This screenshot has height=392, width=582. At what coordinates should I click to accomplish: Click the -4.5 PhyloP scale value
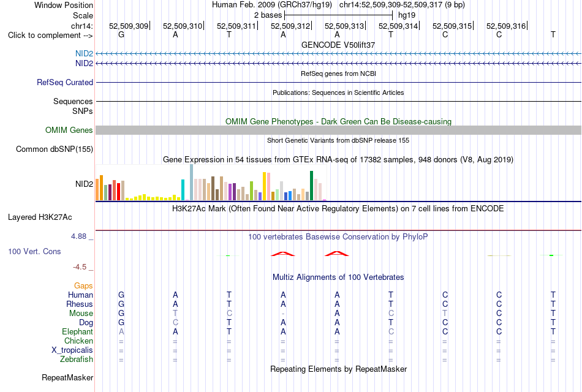point(80,267)
